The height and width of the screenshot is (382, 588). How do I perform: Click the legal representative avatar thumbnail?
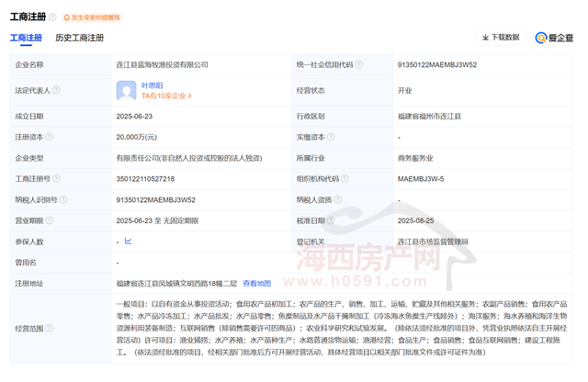(x=127, y=90)
